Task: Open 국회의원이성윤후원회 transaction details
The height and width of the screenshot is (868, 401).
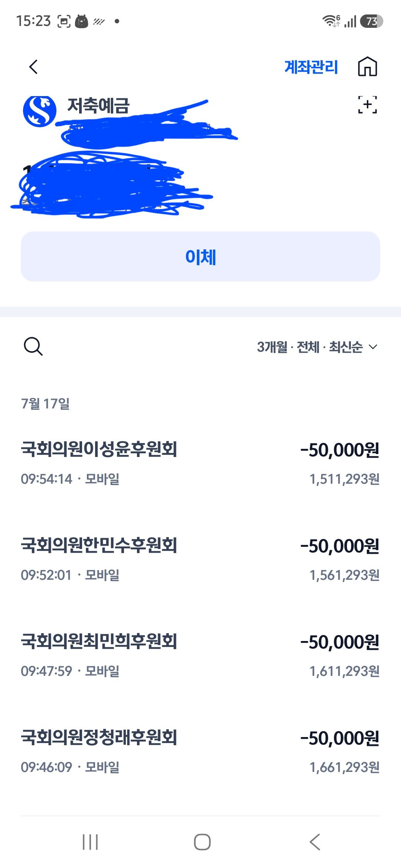Action: coord(200,463)
